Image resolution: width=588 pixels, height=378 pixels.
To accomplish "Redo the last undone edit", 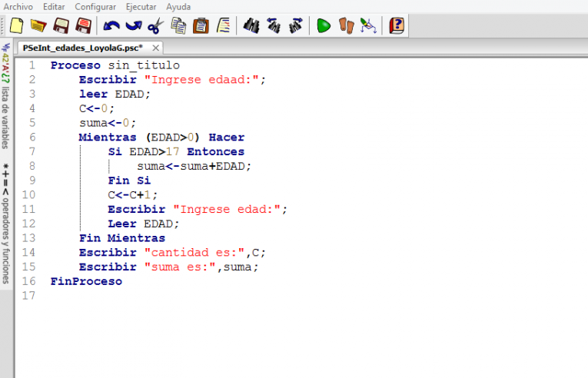I will point(134,26).
